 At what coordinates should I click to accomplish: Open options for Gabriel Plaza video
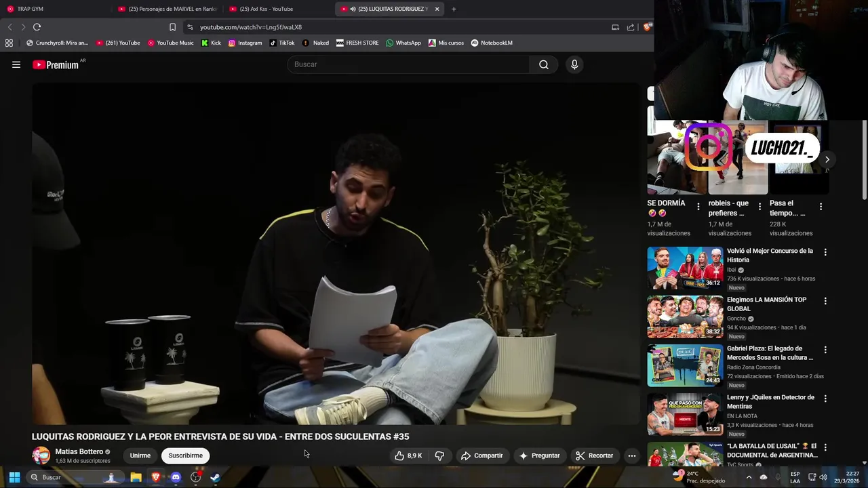click(x=825, y=350)
